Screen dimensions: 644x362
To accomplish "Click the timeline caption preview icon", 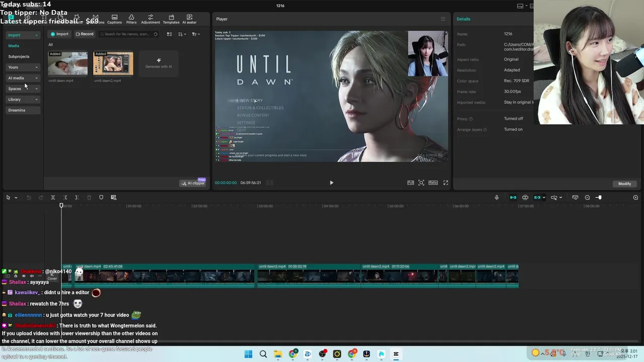I will pos(575,198).
